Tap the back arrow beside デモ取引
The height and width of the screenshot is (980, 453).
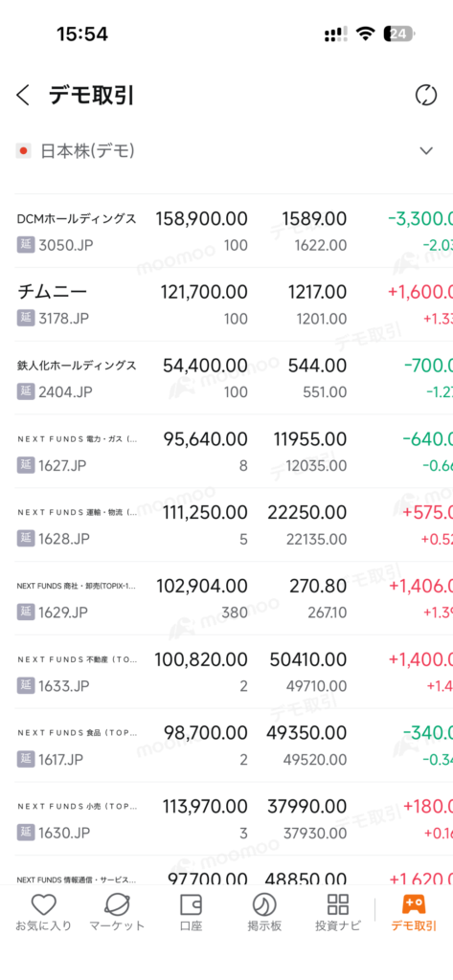[x=23, y=96]
